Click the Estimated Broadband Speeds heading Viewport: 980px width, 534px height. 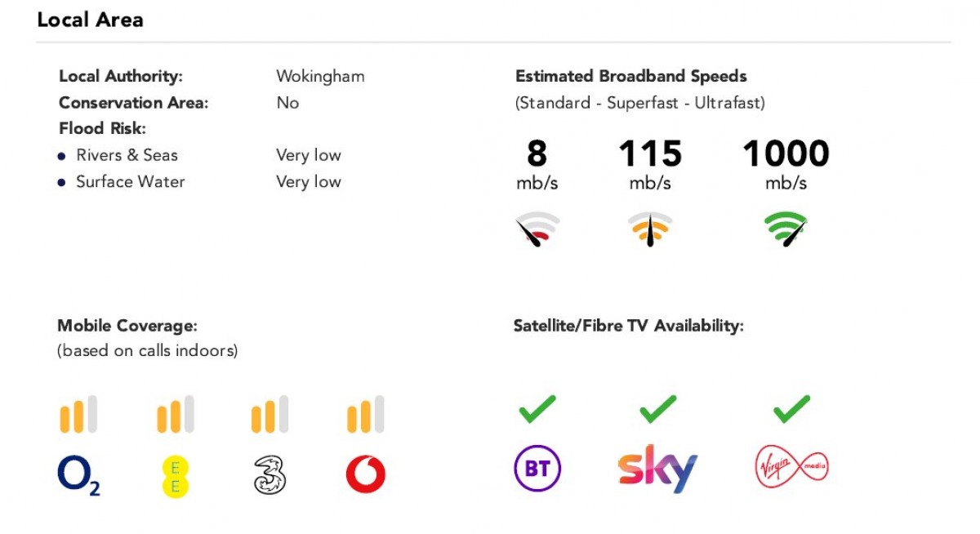tap(630, 77)
